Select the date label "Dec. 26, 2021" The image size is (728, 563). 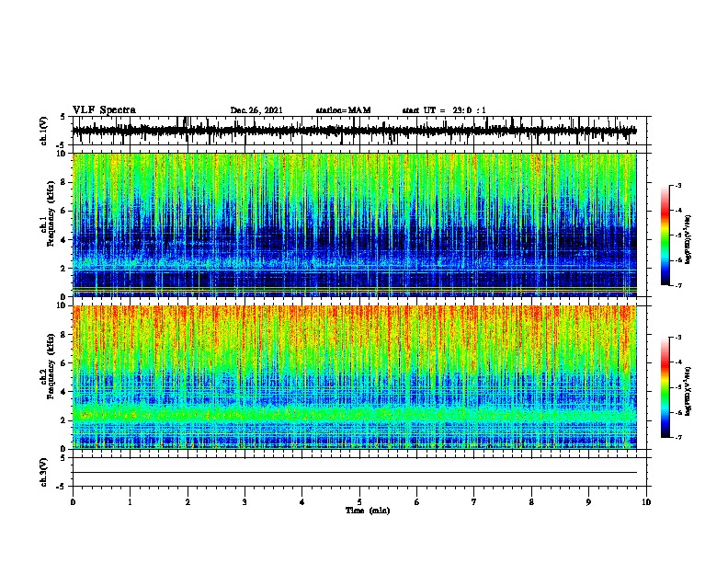(256, 110)
